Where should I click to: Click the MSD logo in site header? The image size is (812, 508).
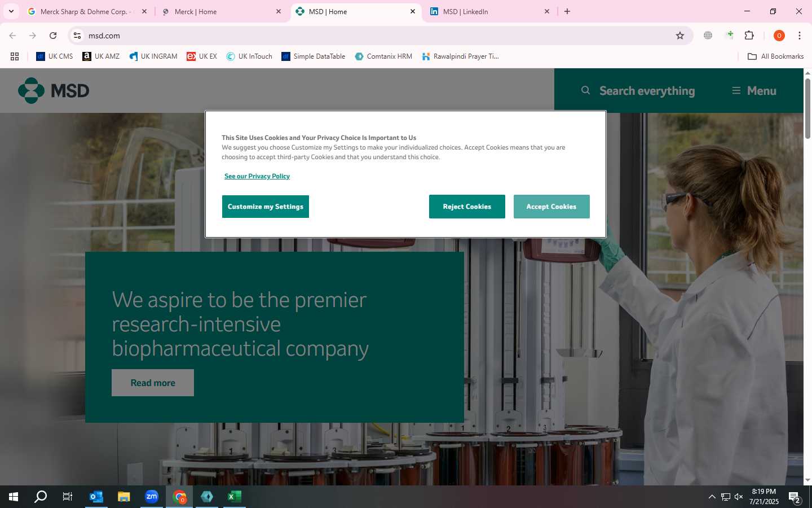click(54, 91)
